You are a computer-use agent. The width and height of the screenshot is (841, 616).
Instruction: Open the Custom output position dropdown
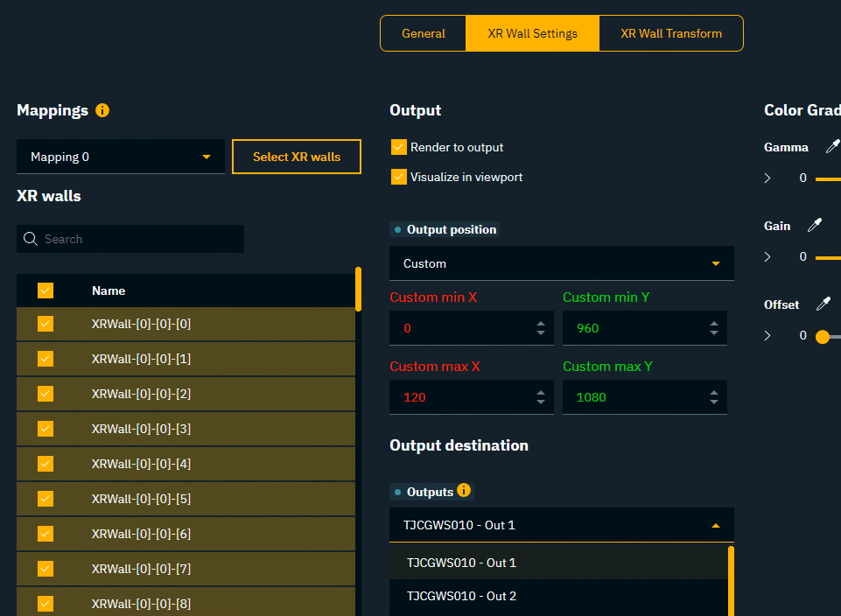[x=561, y=263]
